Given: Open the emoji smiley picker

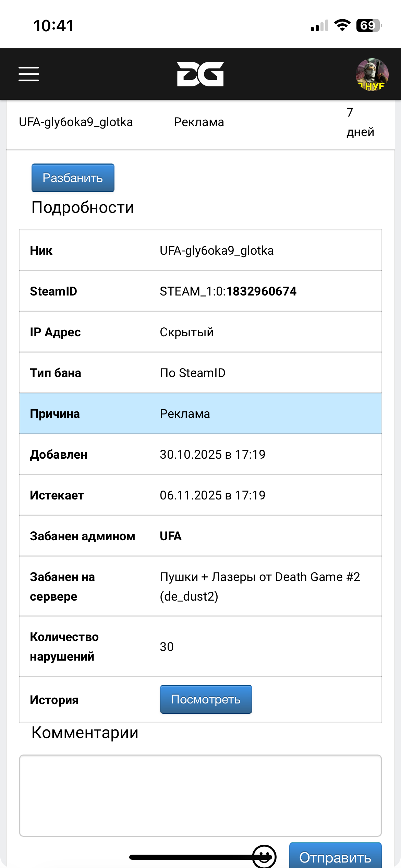Looking at the screenshot, I should pyautogui.click(x=264, y=857).
